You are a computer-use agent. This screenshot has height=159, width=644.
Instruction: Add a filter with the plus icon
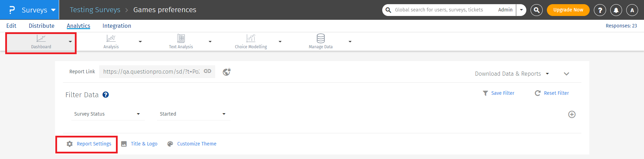click(572, 115)
